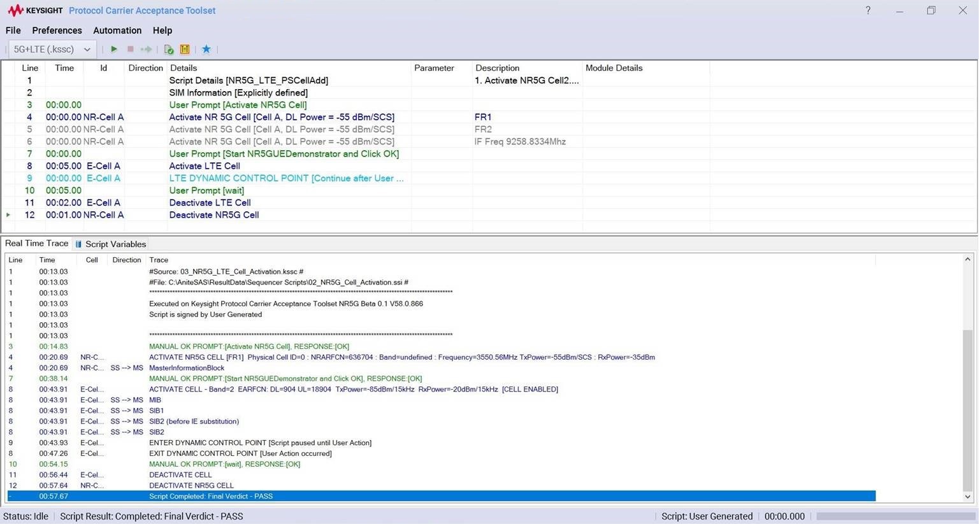Click the step forward arrow icon
Screen dimensions: 980x524
[x=147, y=49]
